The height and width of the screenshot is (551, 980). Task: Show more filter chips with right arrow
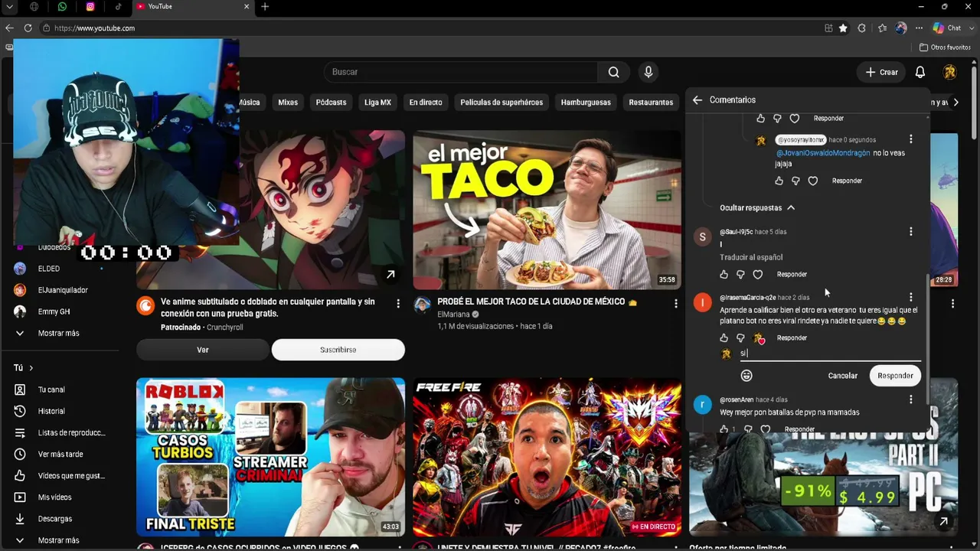coord(955,103)
